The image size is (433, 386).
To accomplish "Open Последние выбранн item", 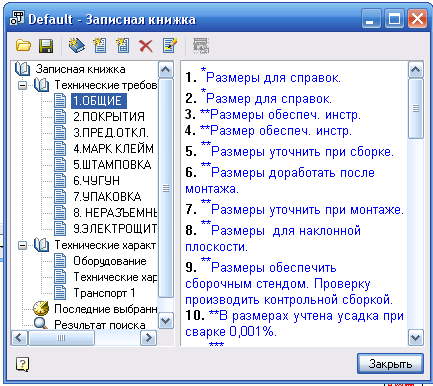I will click(x=106, y=309).
